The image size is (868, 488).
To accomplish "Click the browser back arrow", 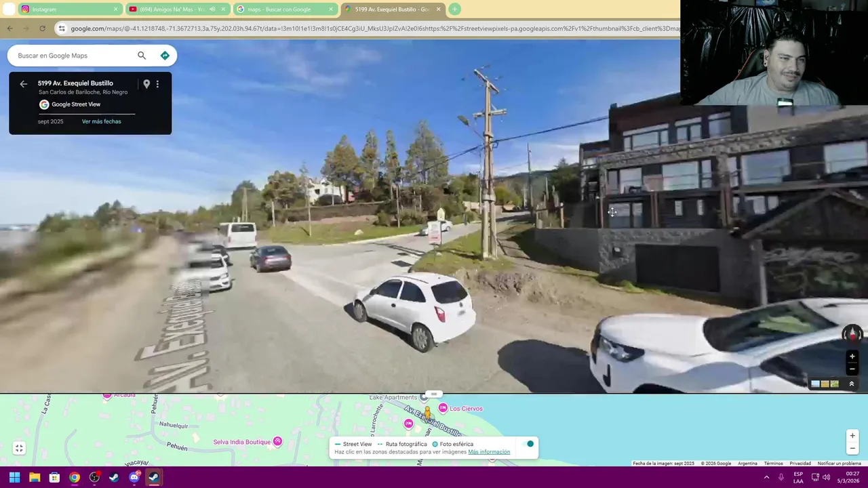I will click(9, 28).
